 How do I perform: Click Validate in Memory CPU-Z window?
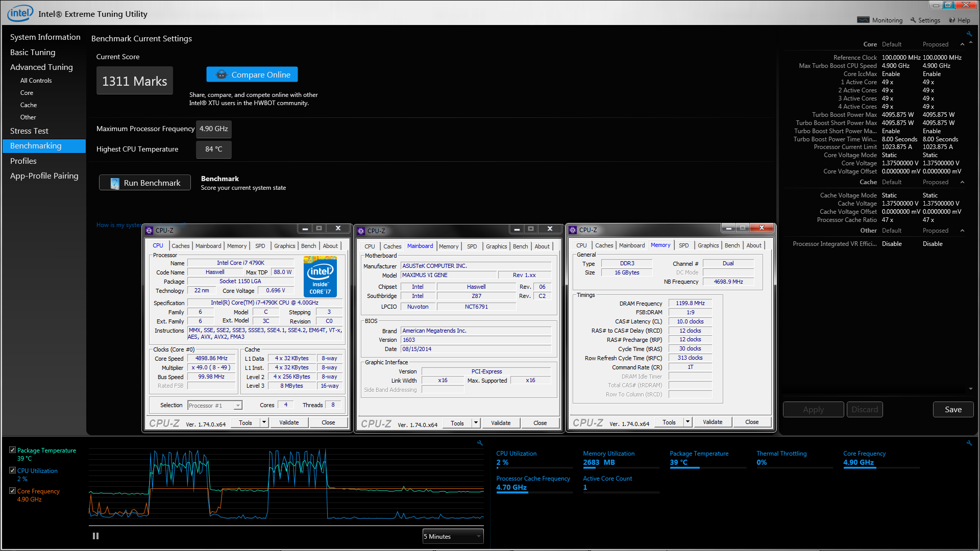point(713,422)
